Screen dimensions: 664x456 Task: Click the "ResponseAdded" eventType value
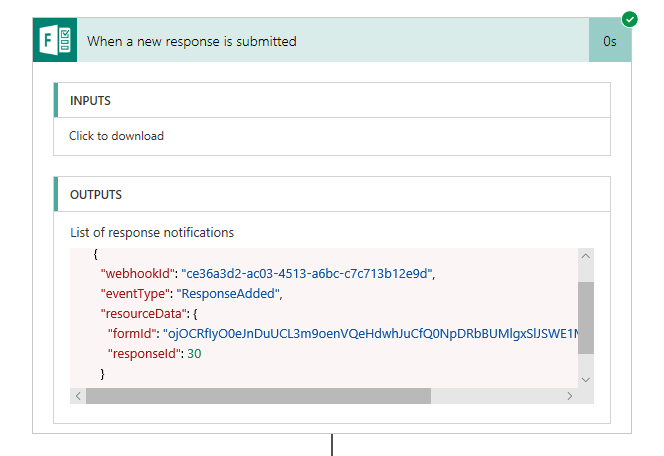point(229,293)
